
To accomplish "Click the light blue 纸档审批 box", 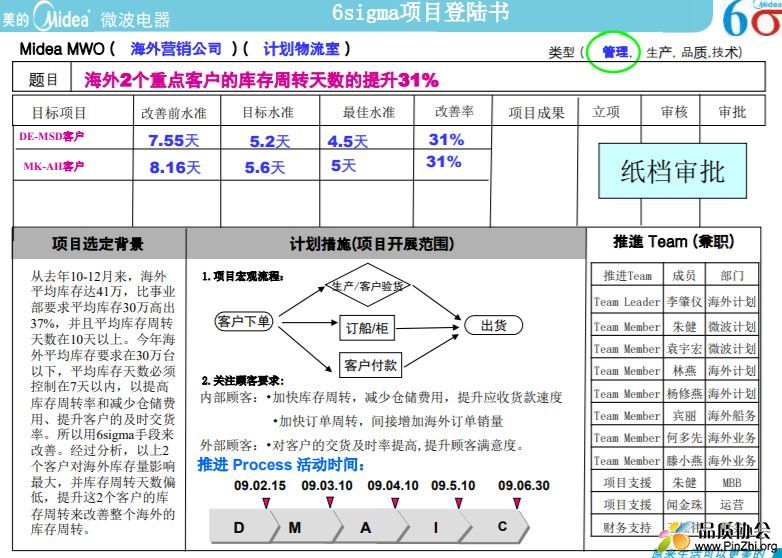I will click(x=672, y=171).
